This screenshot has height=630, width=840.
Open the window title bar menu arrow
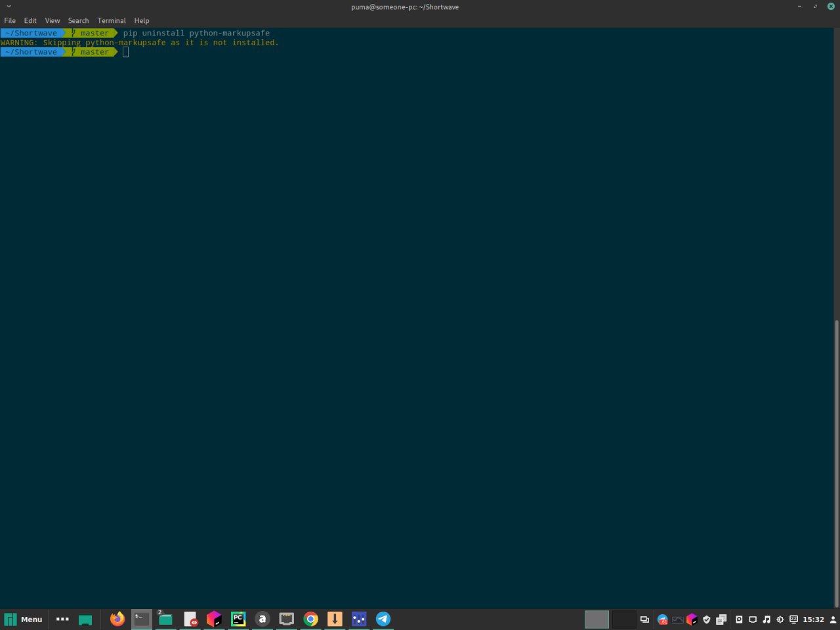point(9,7)
